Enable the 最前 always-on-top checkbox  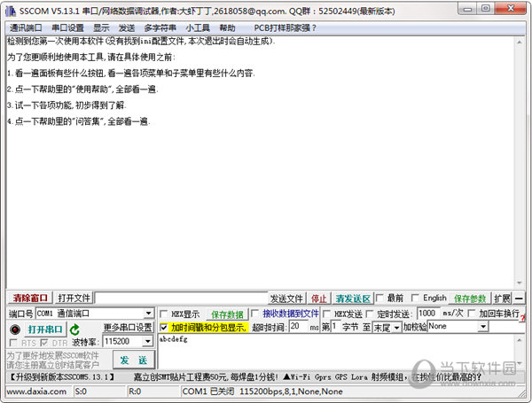tap(380, 298)
